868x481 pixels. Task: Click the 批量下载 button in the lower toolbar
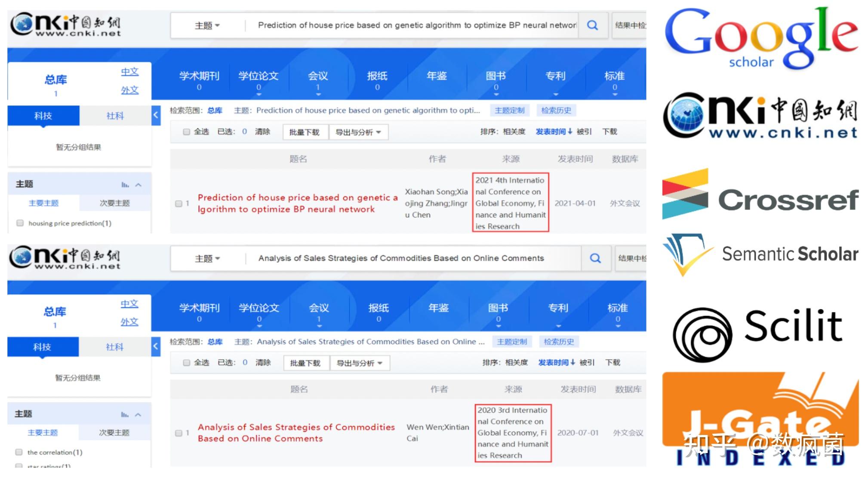[305, 363]
